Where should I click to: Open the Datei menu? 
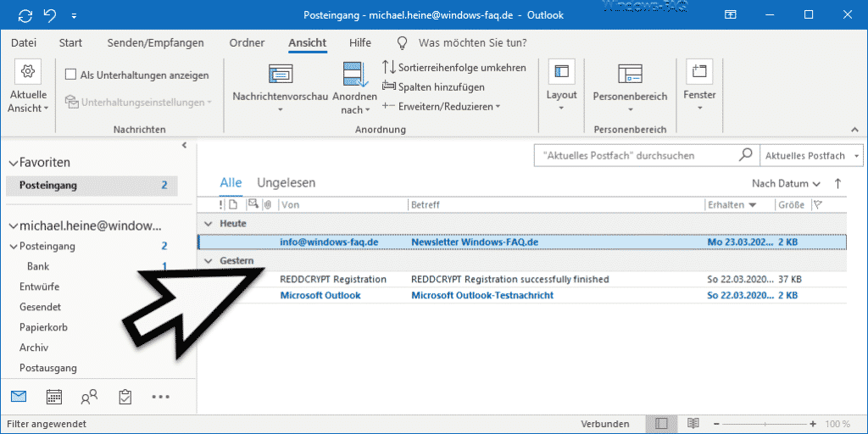click(x=24, y=42)
